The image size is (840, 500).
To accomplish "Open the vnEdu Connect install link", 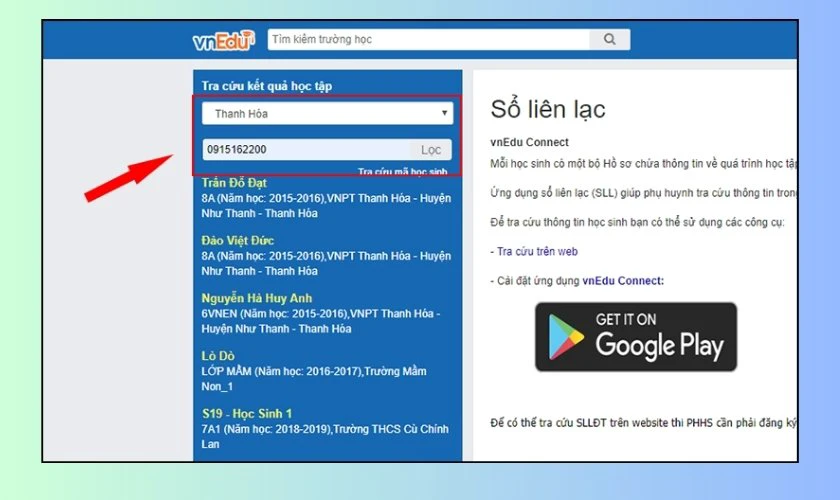I will click(x=623, y=281).
